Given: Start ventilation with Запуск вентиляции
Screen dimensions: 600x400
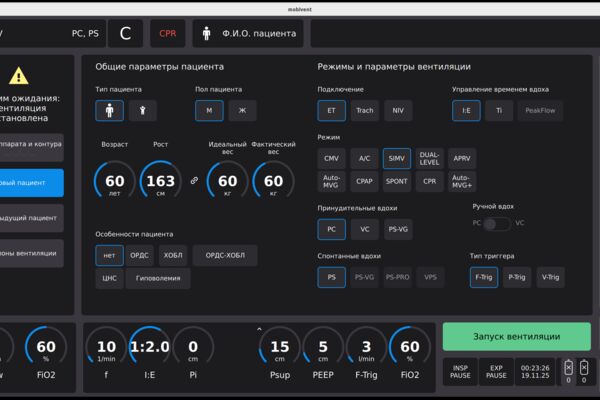Looking at the screenshot, I should coord(517,336).
